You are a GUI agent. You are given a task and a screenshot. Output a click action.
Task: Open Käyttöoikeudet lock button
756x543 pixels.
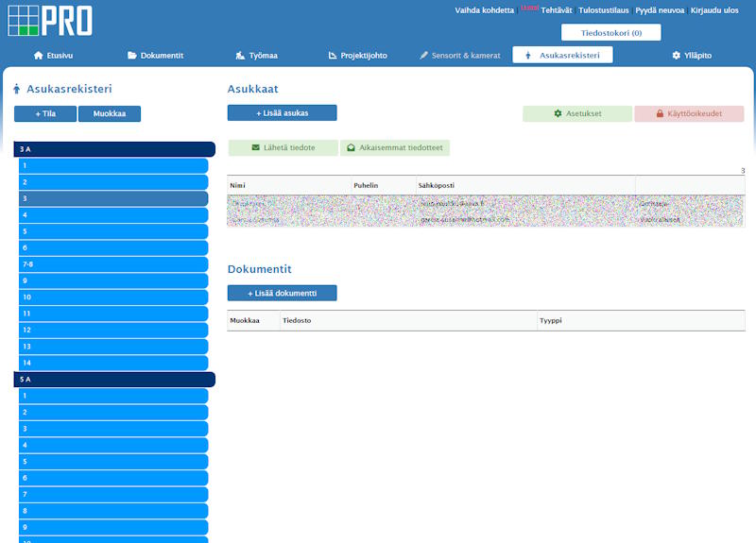click(689, 113)
